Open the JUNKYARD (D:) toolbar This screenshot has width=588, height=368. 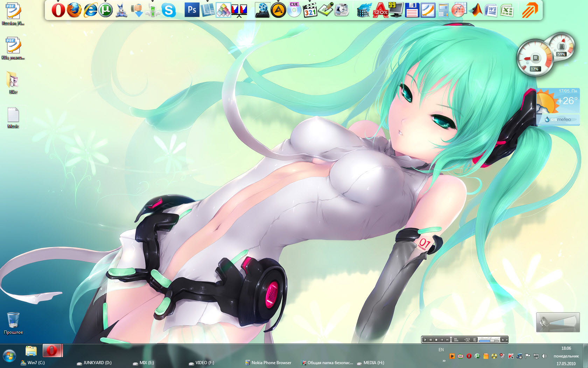pyautogui.click(x=94, y=363)
